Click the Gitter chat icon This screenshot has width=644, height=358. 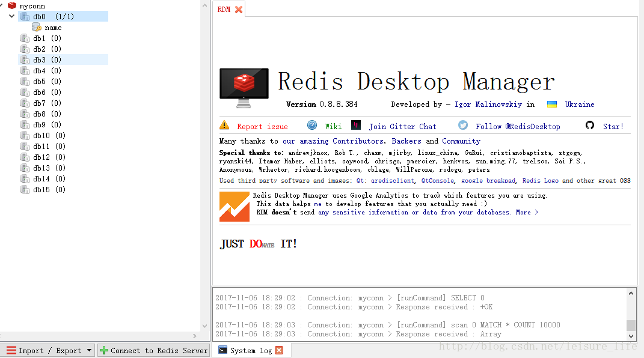356,125
